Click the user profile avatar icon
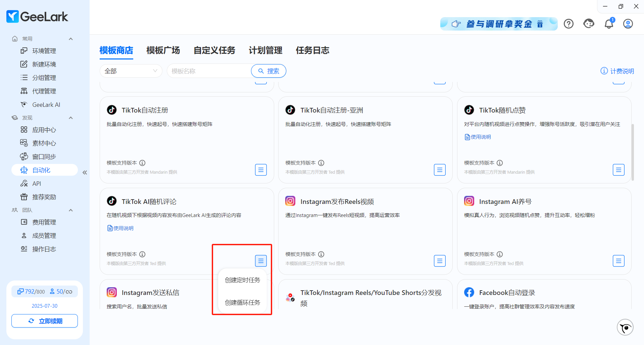 click(628, 24)
